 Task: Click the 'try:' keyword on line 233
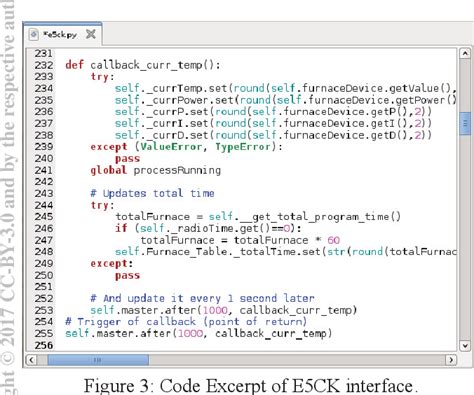point(102,77)
